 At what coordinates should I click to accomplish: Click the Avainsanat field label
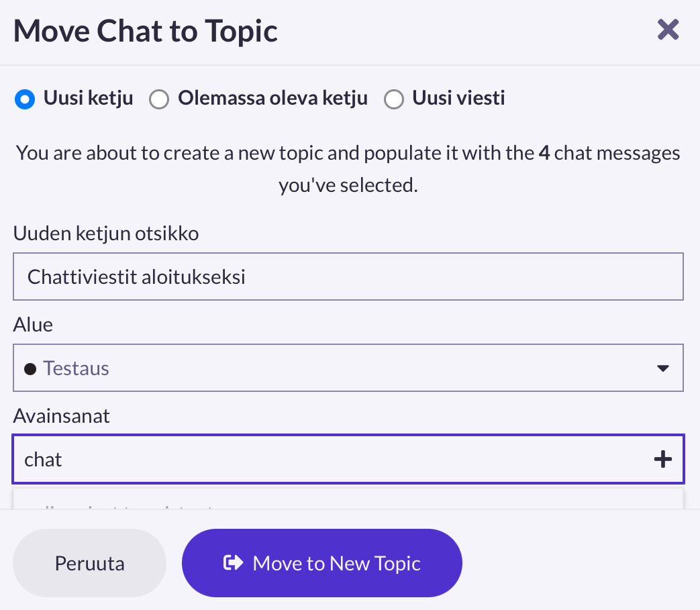pyautogui.click(x=61, y=416)
